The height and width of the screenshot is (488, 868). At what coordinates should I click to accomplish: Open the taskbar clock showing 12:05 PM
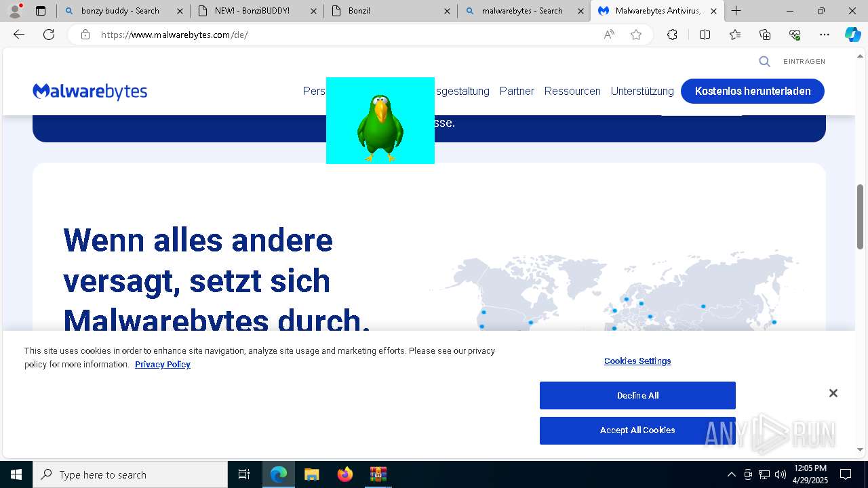click(810, 474)
